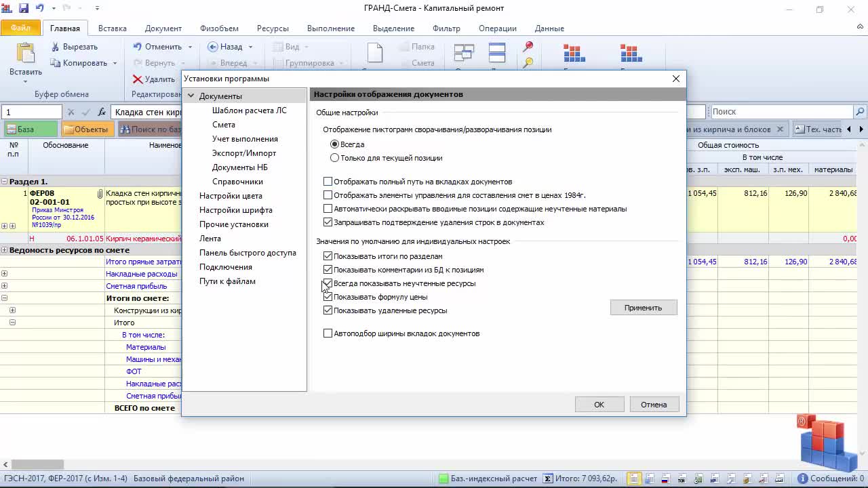Switch to the Операции ribbon tab
This screenshot has height=488, width=868.
point(497,28)
